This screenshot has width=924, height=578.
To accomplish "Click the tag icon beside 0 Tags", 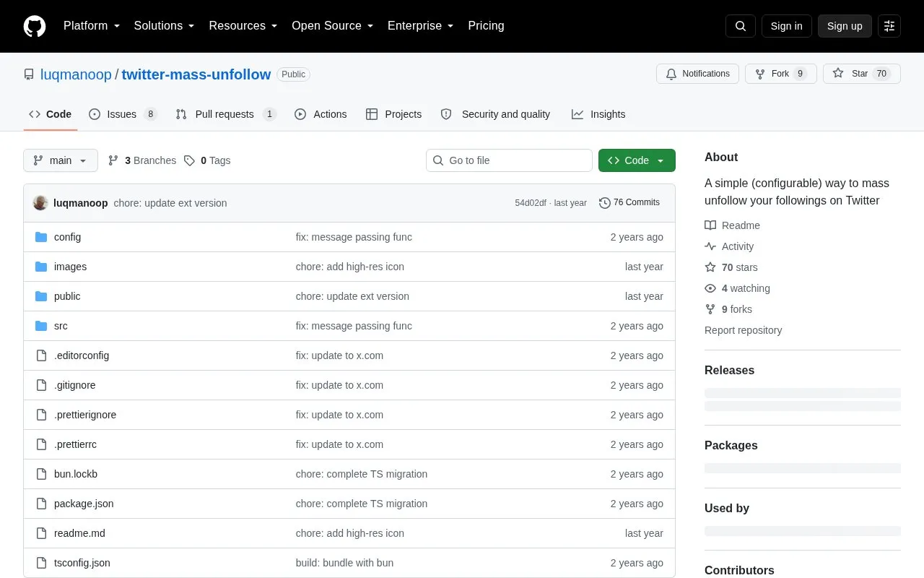I will [x=189, y=160].
